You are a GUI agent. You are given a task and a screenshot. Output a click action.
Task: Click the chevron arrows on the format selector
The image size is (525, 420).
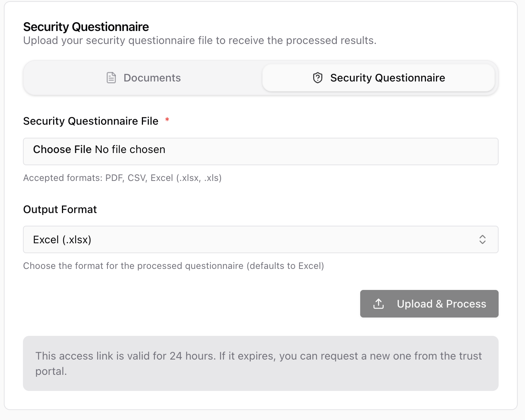pos(483,239)
